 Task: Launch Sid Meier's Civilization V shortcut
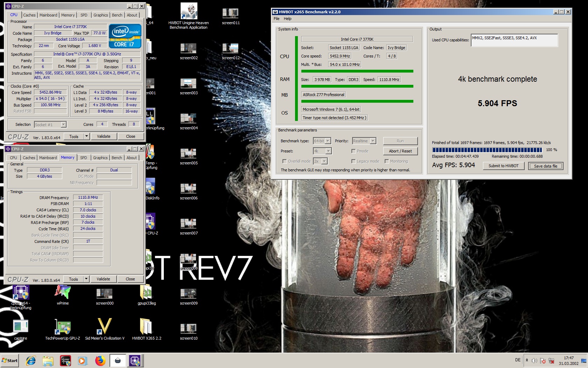point(105,329)
